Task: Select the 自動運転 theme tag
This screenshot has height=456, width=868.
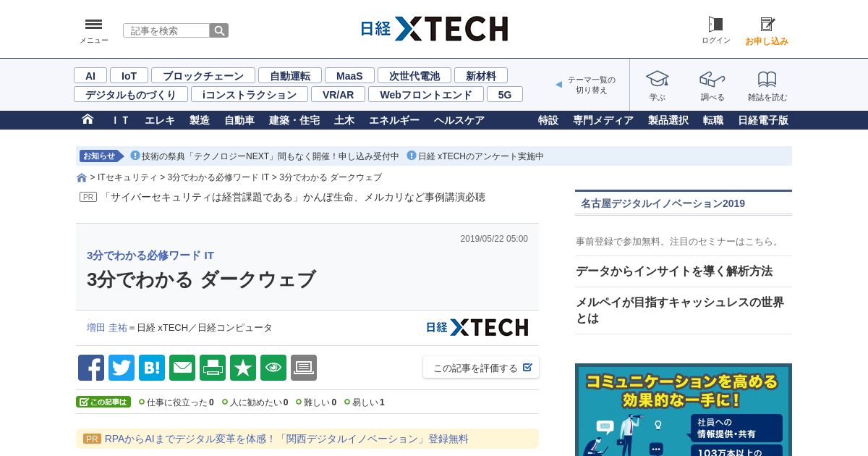Action: click(x=290, y=75)
